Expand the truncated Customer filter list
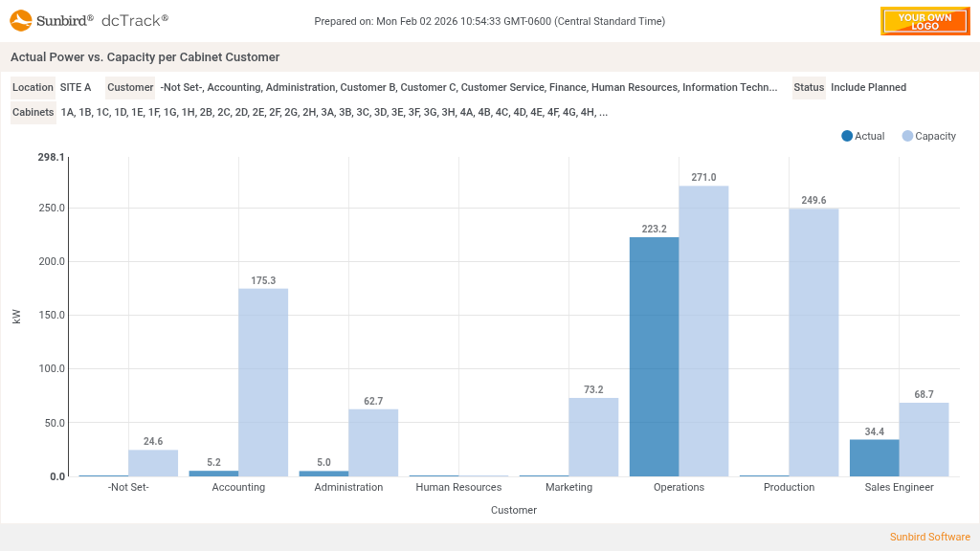This screenshot has height=551, width=980. click(469, 87)
